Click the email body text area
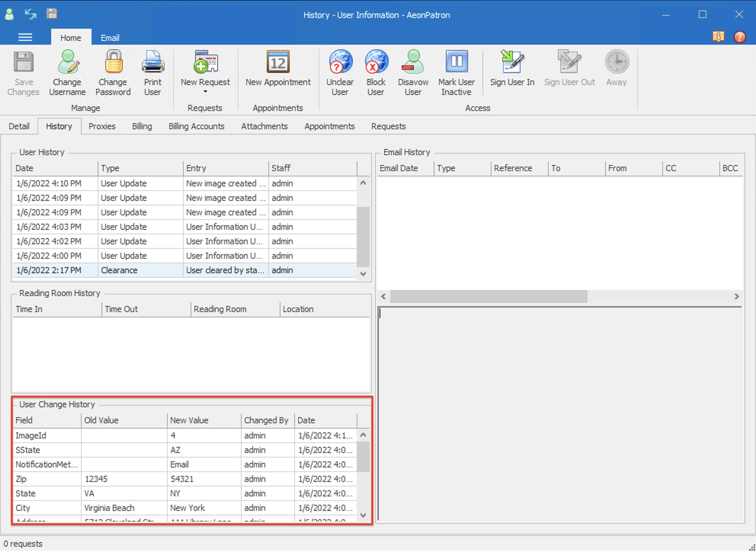The width and height of the screenshot is (756, 551). tap(559, 413)
